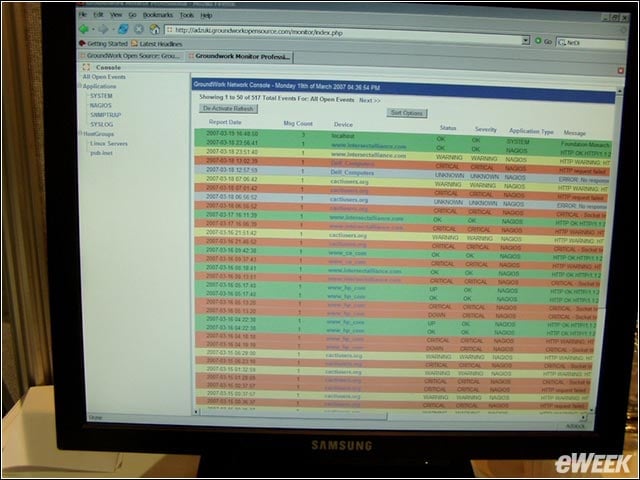Click report date 2007-03-18 23:51:40
The height and width of the screenshot is (480, 640).
tap(232, 151)
